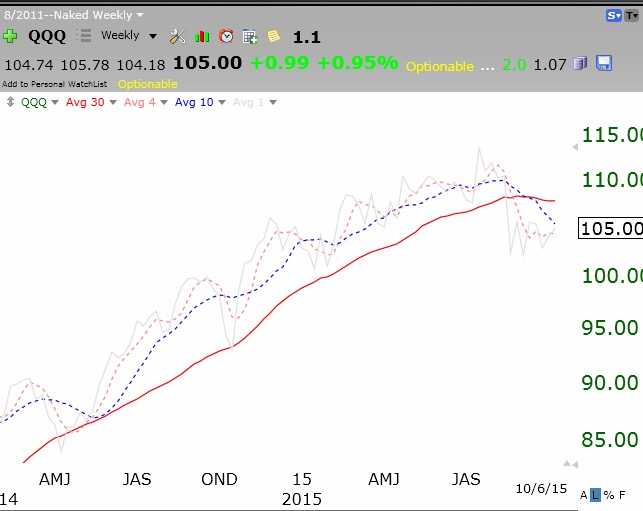Click the small gray arrows above the scale buttons

[570, 464]
